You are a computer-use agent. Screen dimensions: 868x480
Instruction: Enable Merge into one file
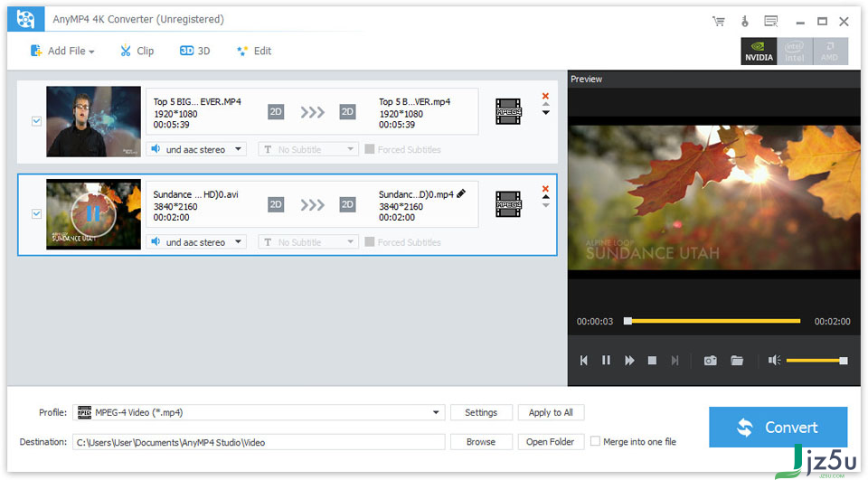595,441
